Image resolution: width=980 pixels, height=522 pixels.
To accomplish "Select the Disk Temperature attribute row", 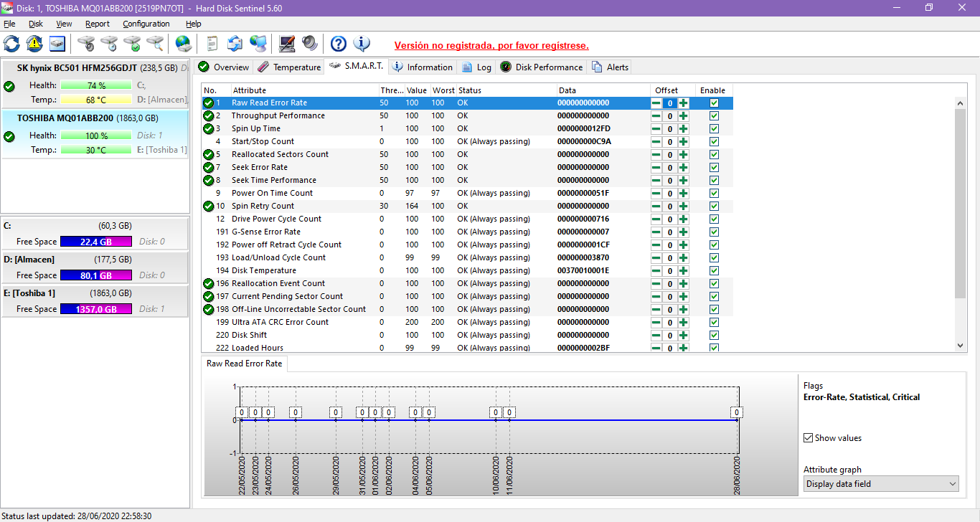I will pyautogui.click(x=467, y=270).
